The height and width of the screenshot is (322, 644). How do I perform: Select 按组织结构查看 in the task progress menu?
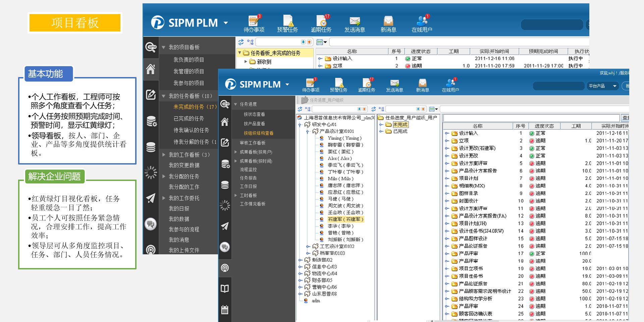click(258, 133)
